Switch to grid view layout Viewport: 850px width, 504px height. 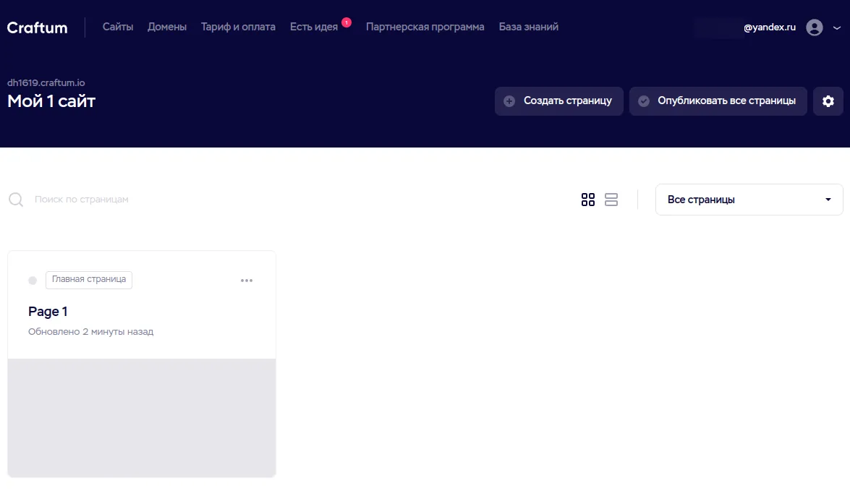pos(588,200)
